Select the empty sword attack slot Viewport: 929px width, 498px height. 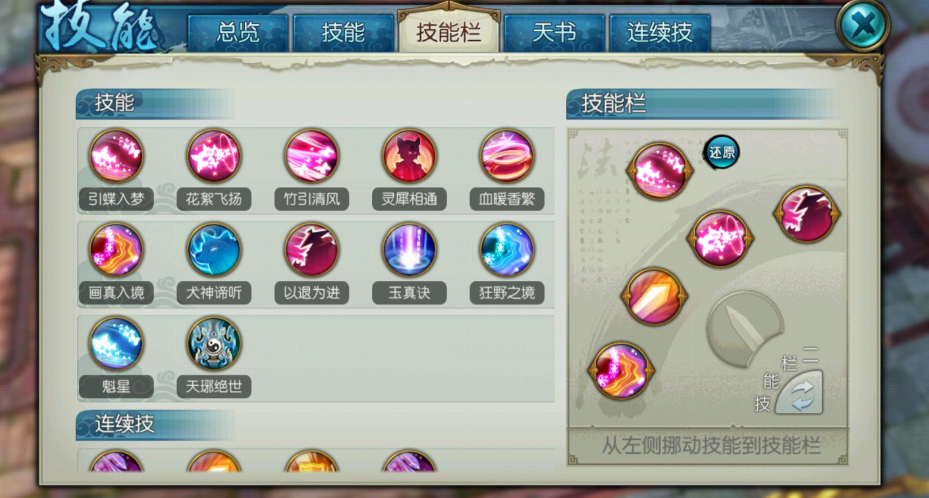[x=744, y=329]
